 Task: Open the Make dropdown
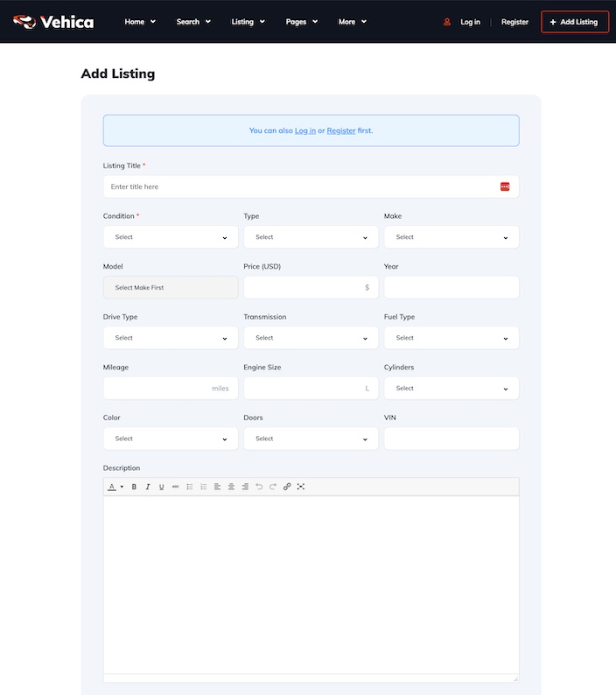(x=451, y=237)
